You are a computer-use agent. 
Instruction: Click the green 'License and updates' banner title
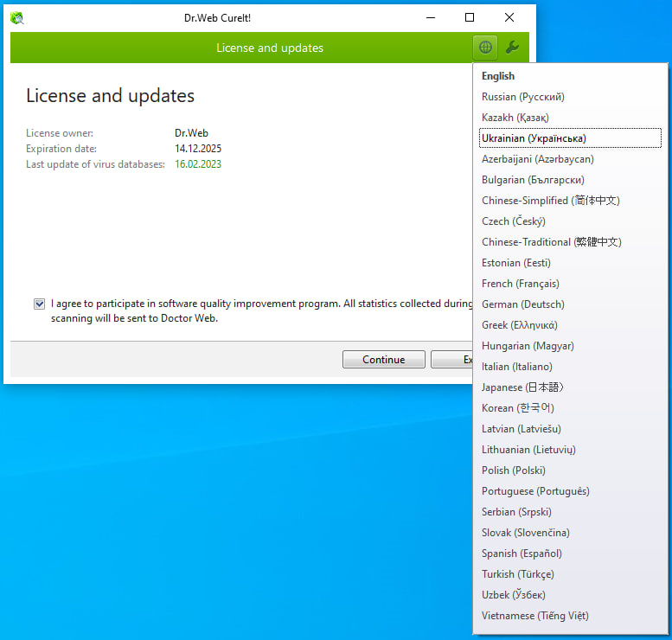[270, 48]
